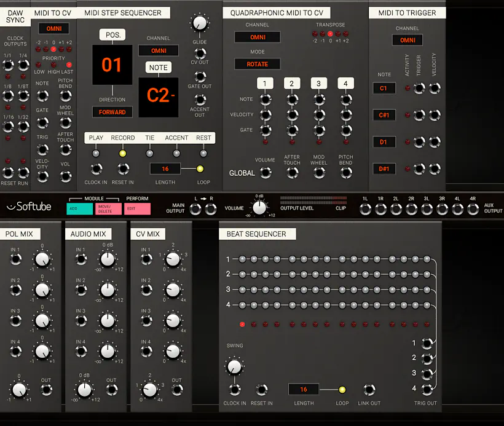Click the D#1 VELOCITY output jack
This screenshot has width=504, height=426.
[x=435, y=168]
